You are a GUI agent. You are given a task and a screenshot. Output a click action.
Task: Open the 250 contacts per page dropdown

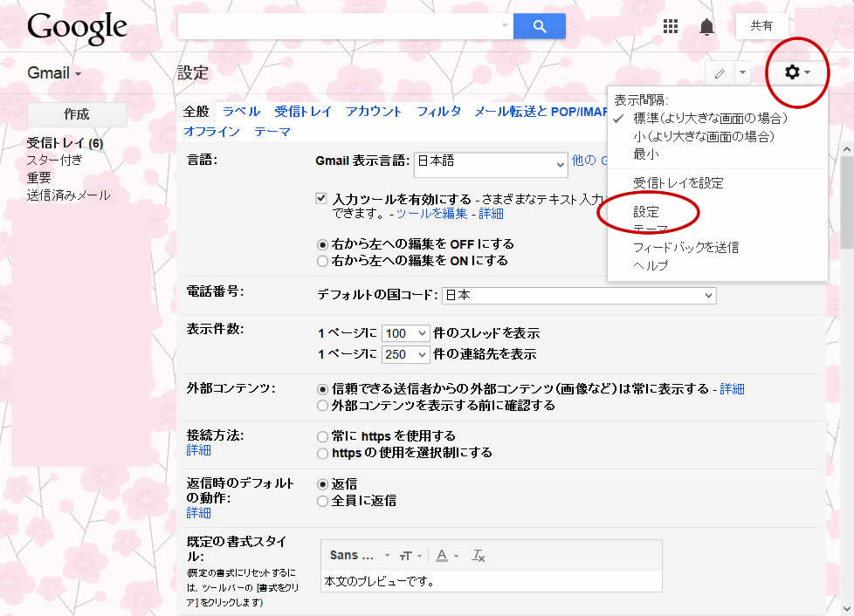(x=405, y=354)
